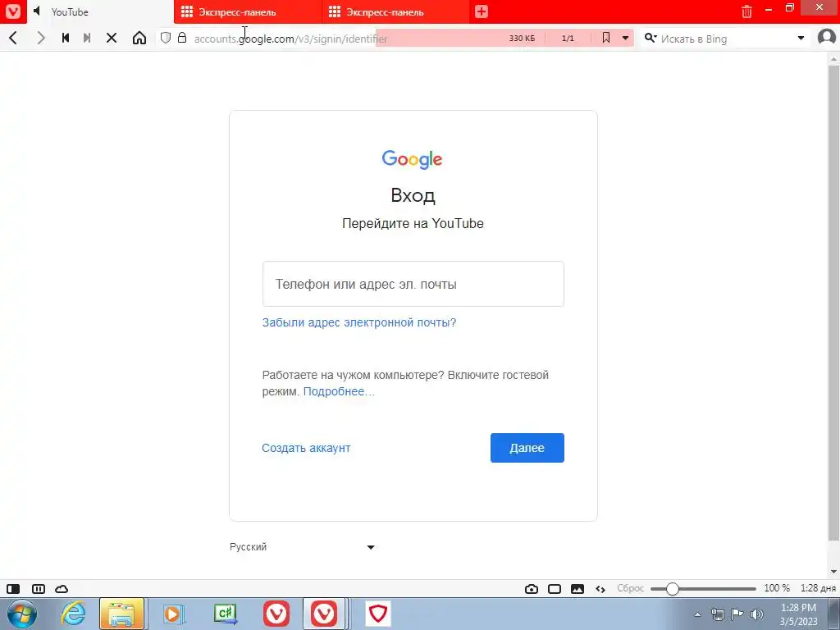
Task: Open the closed tabs trash can
Action: pos(746,11)
